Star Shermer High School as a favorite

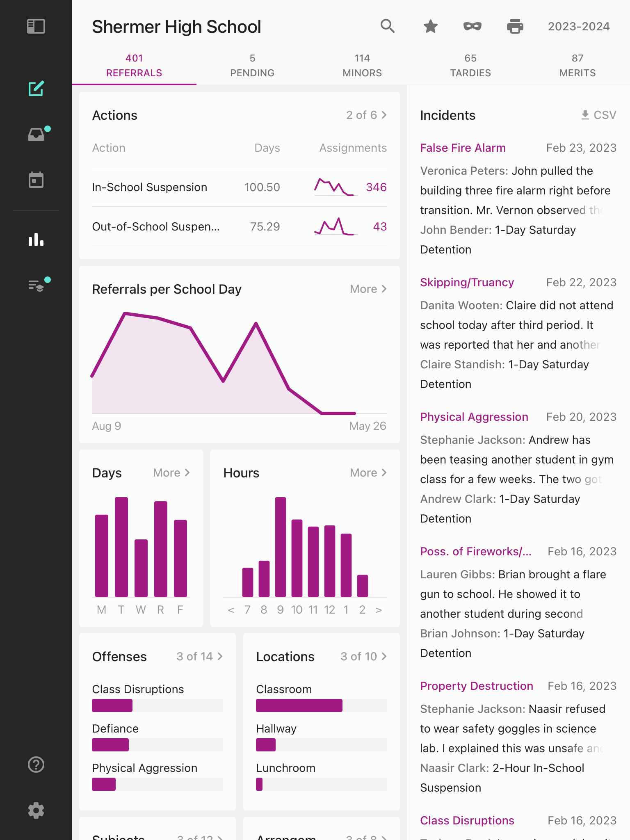tap(430, 26)
